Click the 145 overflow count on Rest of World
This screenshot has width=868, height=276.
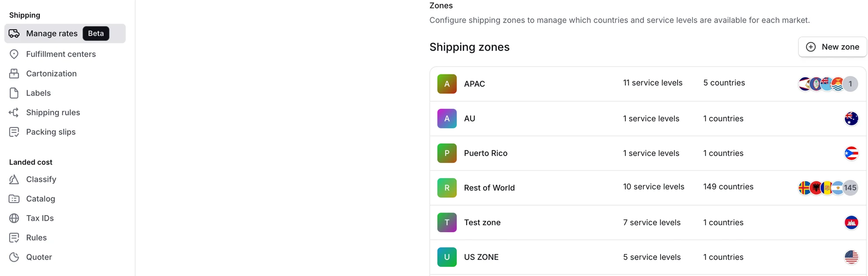tap(850, 188)
